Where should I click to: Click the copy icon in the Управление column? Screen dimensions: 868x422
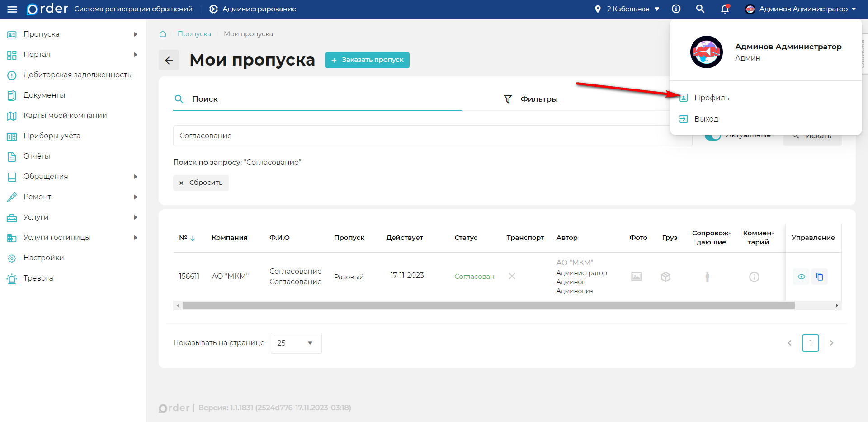[x=820, y=276]
